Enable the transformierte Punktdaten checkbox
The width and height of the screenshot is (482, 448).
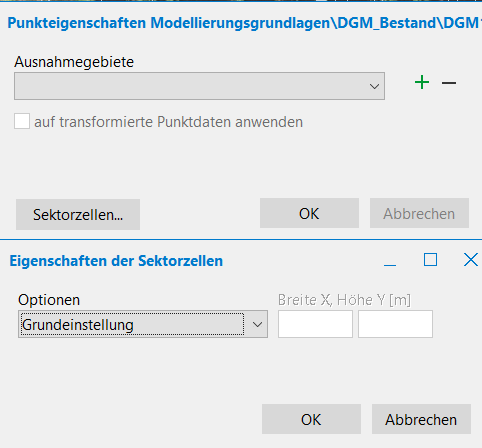click(x=22, y=121)
